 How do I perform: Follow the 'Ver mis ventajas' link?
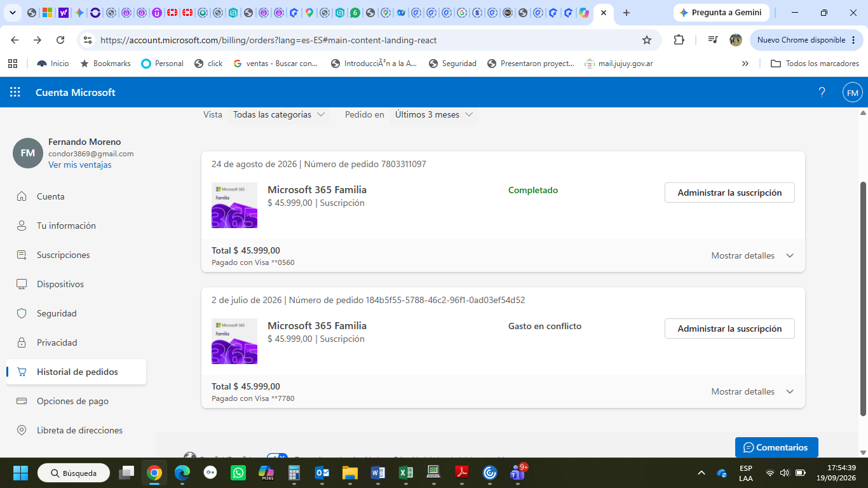coord(80,165)
